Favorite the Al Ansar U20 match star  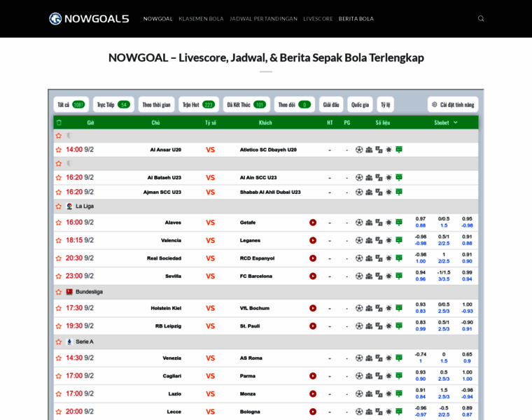coord(59,150)
